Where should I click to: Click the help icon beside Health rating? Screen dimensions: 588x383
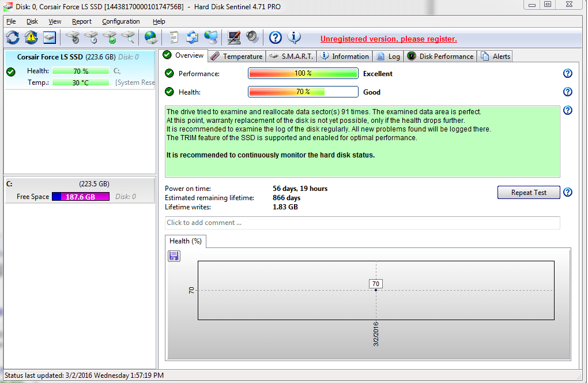tap(568, 92)
